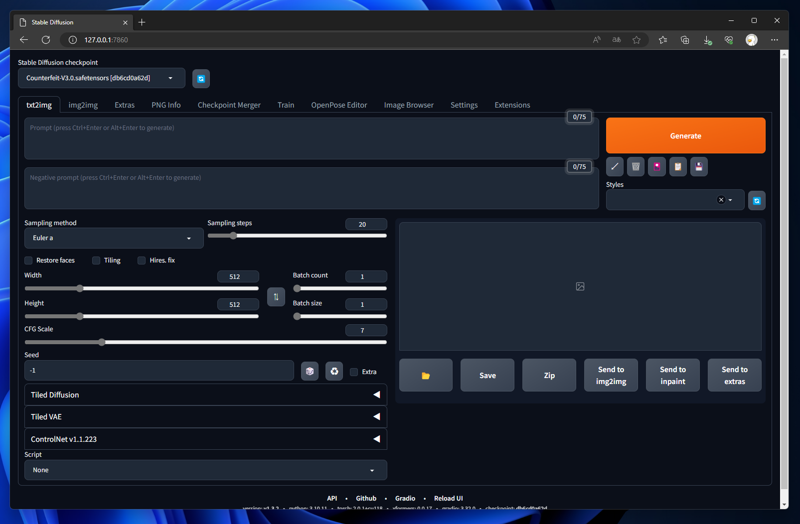
Task: Clear the prompt with trash icon
Action: 636,166
